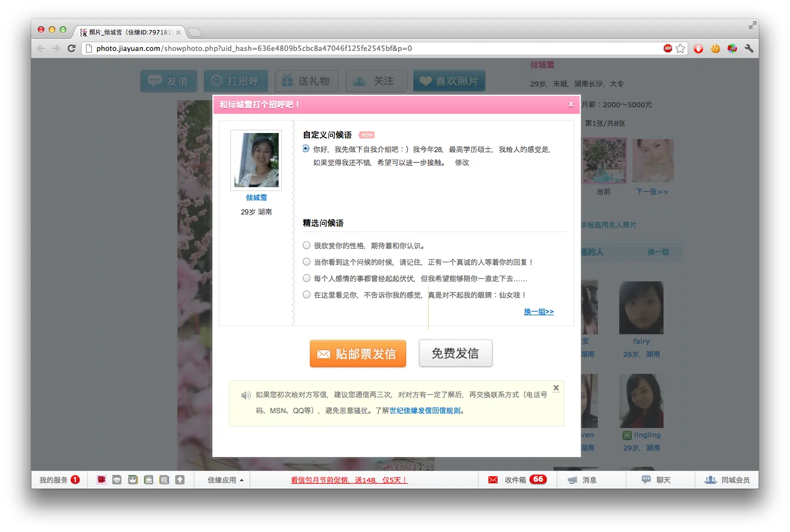Click the lingling member name
790x532 pixels.
pos(647,435)
